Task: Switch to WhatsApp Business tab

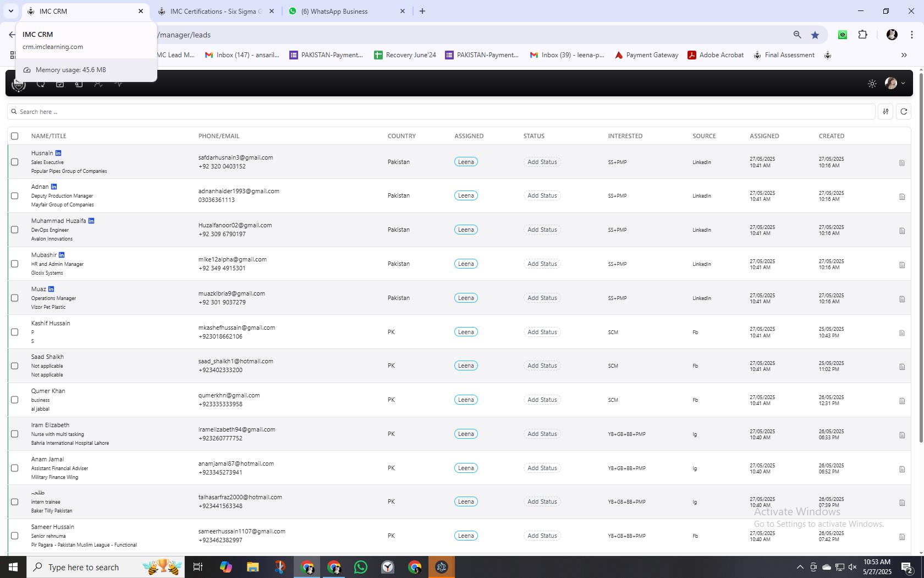Action: (347, 11)
